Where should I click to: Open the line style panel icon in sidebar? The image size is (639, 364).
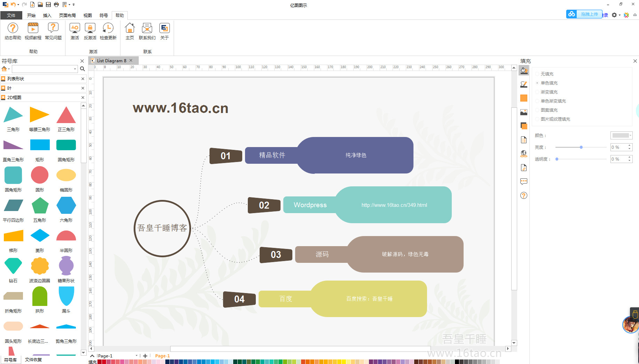[524, 84]
